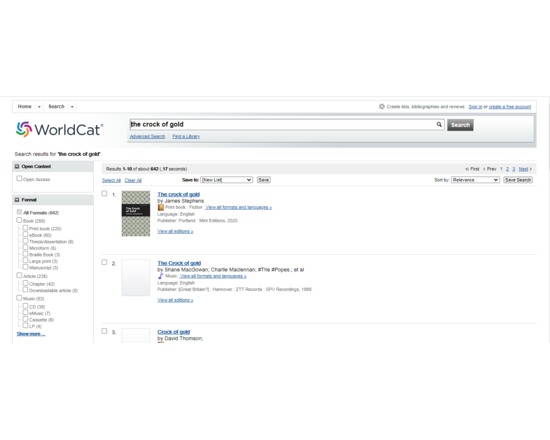This screenshot has height=440, width=550.
Task: Click the Next page link
Action: coord(523,169)
